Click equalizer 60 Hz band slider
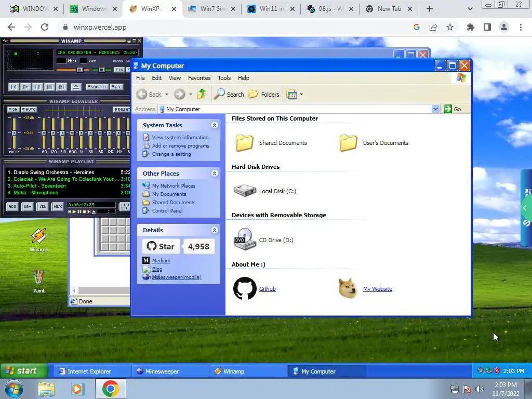532x399 pixels. [x=44, y=133]
